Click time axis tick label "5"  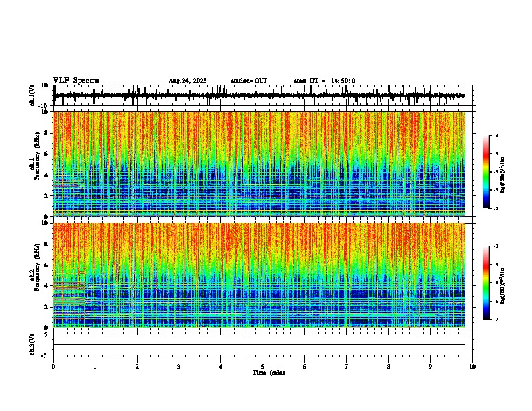coord(263,367)
